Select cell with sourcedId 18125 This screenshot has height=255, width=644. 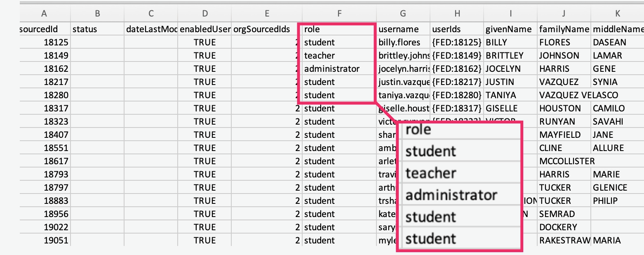(44, 42)
